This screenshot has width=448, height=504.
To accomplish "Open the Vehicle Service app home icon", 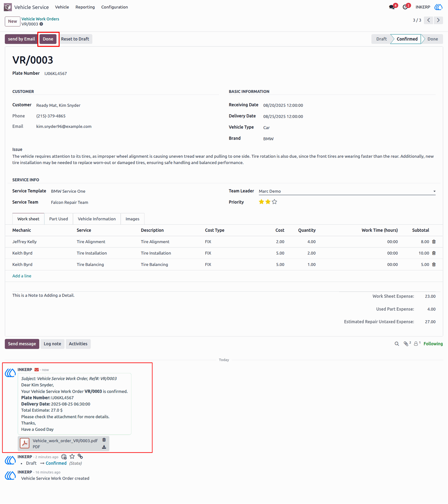I will coord(8,7).
